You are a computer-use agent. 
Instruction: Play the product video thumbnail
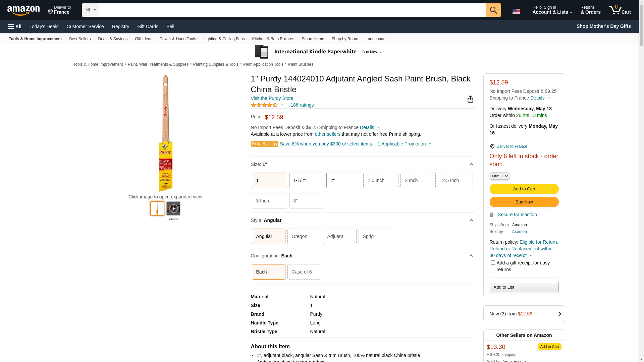173,208
